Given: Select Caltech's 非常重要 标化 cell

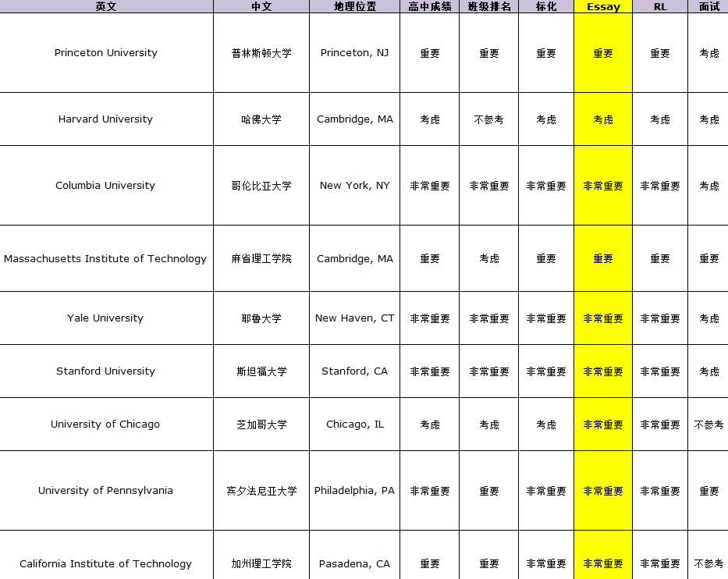Looking at the screenshot, I should coord(546,555).
